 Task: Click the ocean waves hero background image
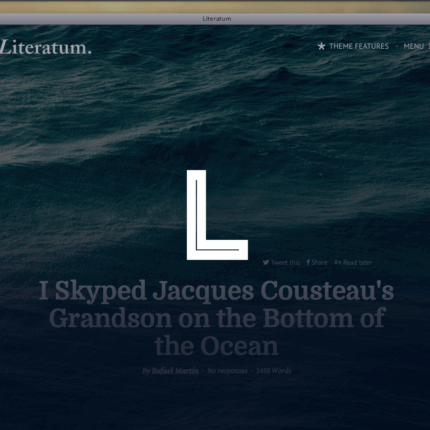[100, 133]
